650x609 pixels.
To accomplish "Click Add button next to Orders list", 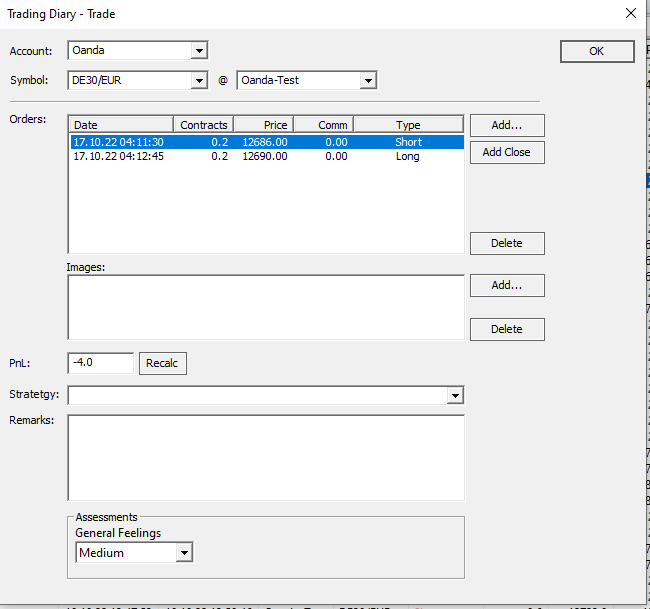I will point(507,125).
